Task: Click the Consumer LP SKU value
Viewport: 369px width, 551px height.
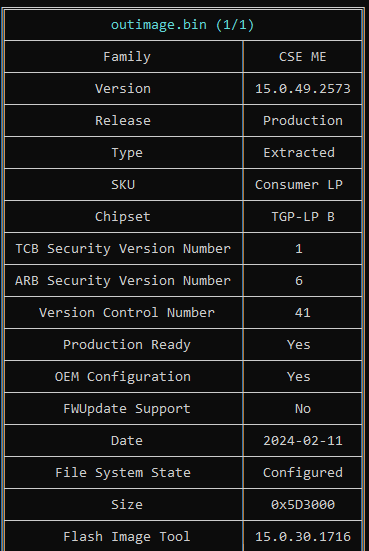Action: pyautogui.click(x=299, y=184)
